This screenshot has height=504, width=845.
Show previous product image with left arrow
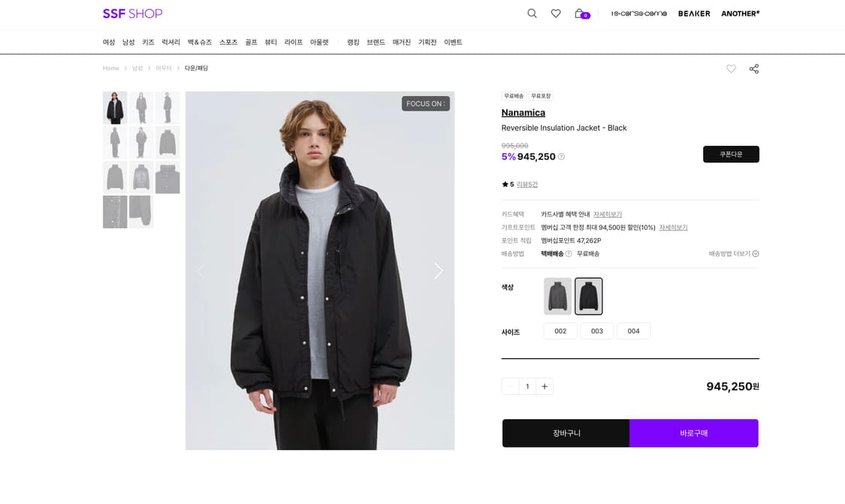coord(201,271)
